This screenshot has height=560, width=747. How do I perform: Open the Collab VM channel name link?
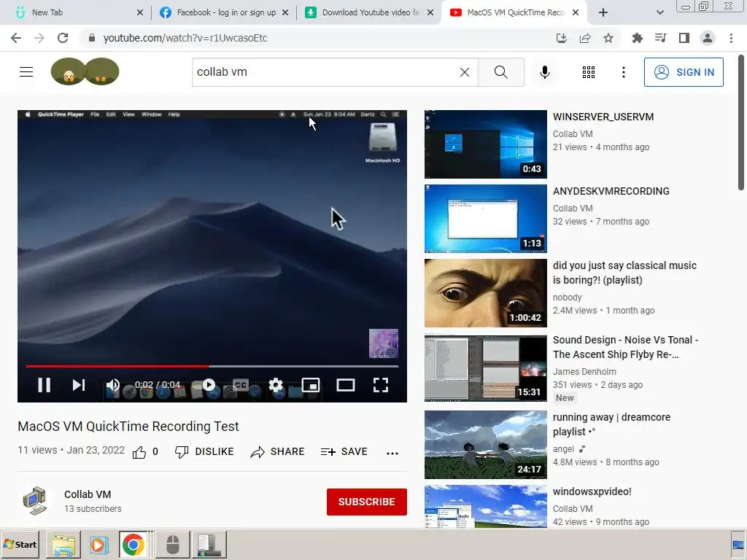[88, 494]
